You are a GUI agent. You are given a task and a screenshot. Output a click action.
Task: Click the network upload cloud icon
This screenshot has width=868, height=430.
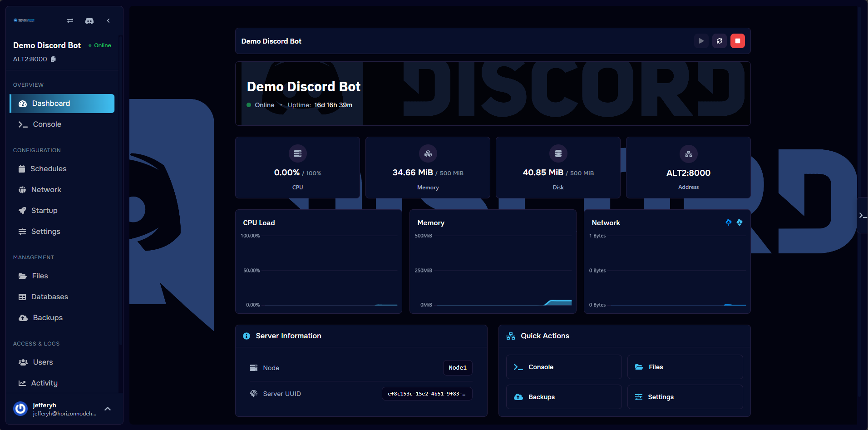tap(729, 222)
